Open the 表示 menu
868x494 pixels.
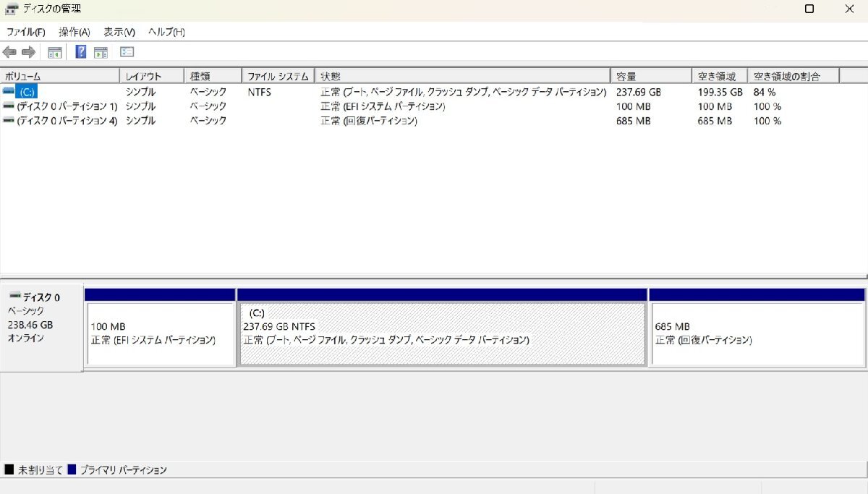pyautogui.click(x=116, y=32)
